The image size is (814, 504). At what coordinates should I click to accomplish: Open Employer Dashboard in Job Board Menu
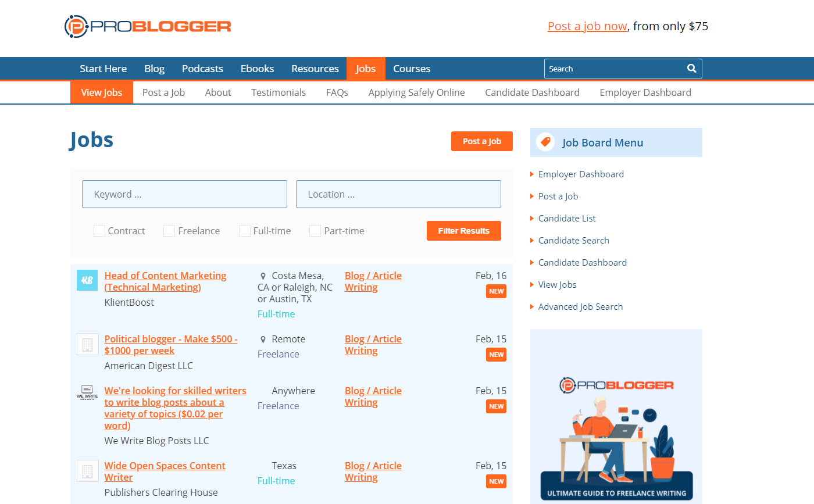coord(581,174)
